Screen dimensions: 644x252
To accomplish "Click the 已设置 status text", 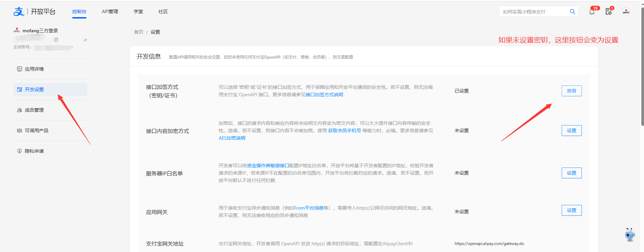I will 461,91.
